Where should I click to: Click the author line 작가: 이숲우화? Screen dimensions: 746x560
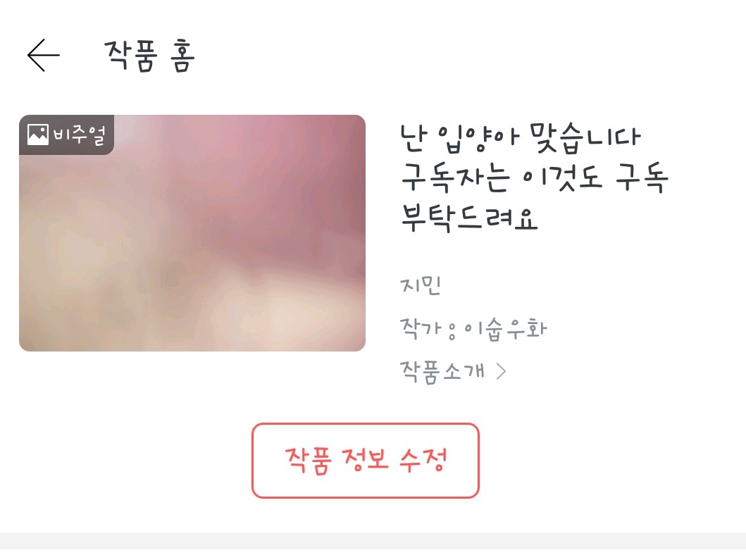(x=473, y=329)
